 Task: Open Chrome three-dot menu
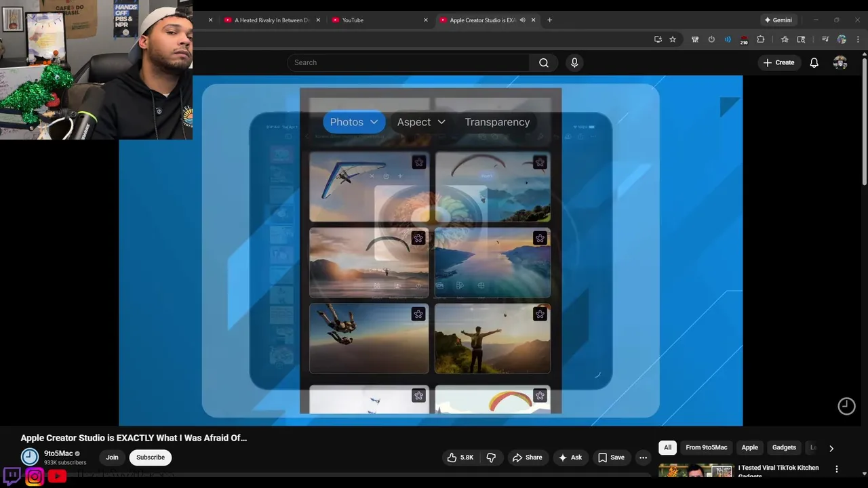[x=858, y=39]
